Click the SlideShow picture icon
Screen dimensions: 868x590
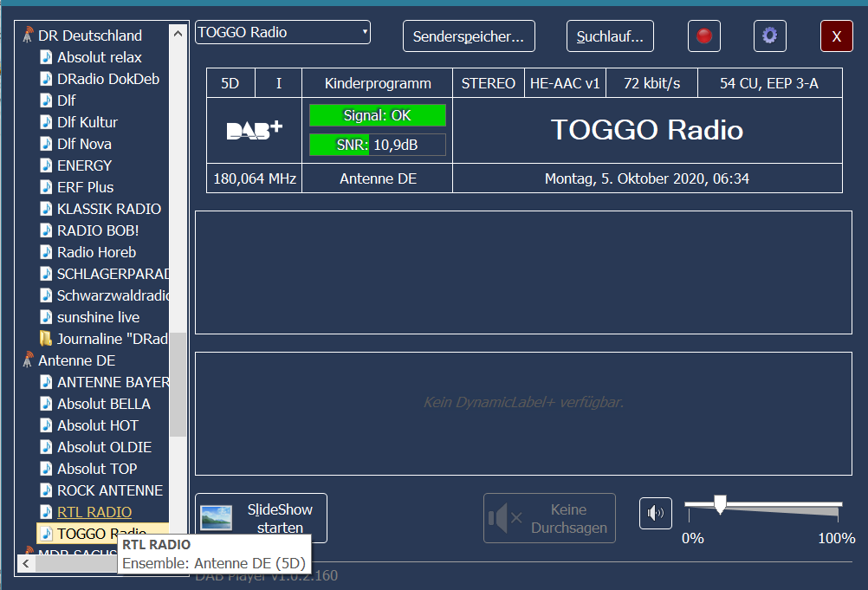pos(216,518)
